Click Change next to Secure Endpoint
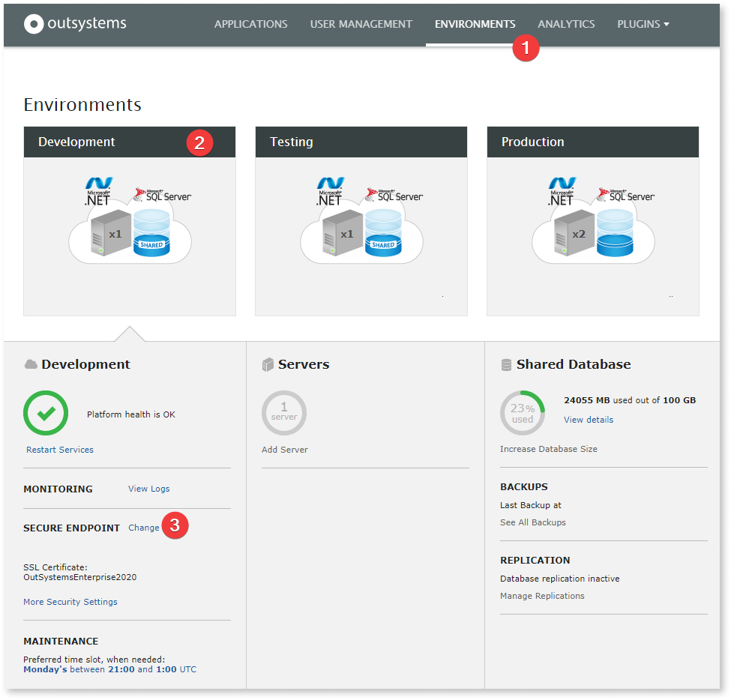 click(x=143, y=527)
